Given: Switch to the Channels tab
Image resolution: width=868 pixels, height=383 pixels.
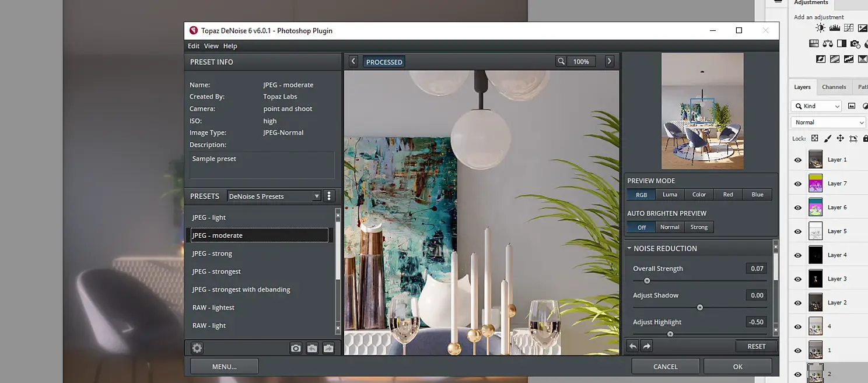Looking at the screenshot, I should 834,87.
